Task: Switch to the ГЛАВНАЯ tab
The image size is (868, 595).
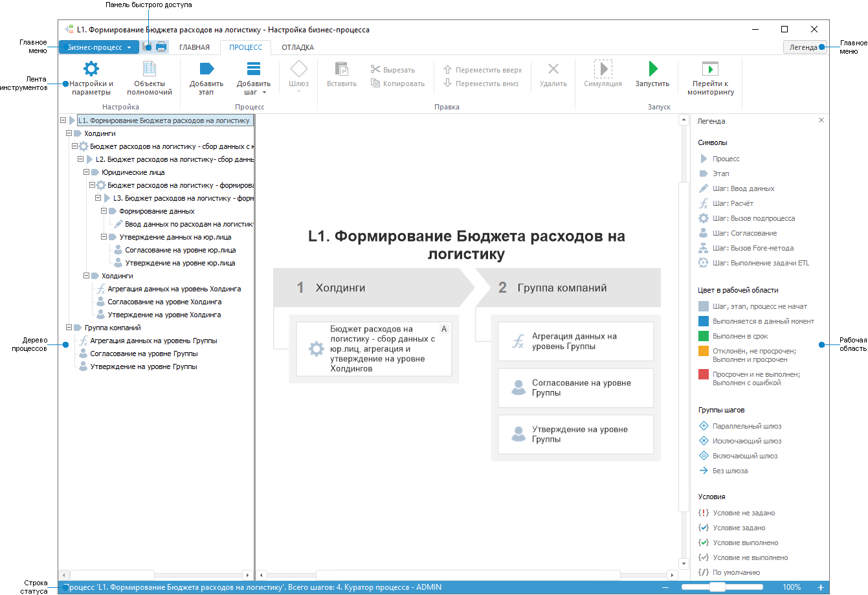Action: pyautogui.click(x=194, y=47)
